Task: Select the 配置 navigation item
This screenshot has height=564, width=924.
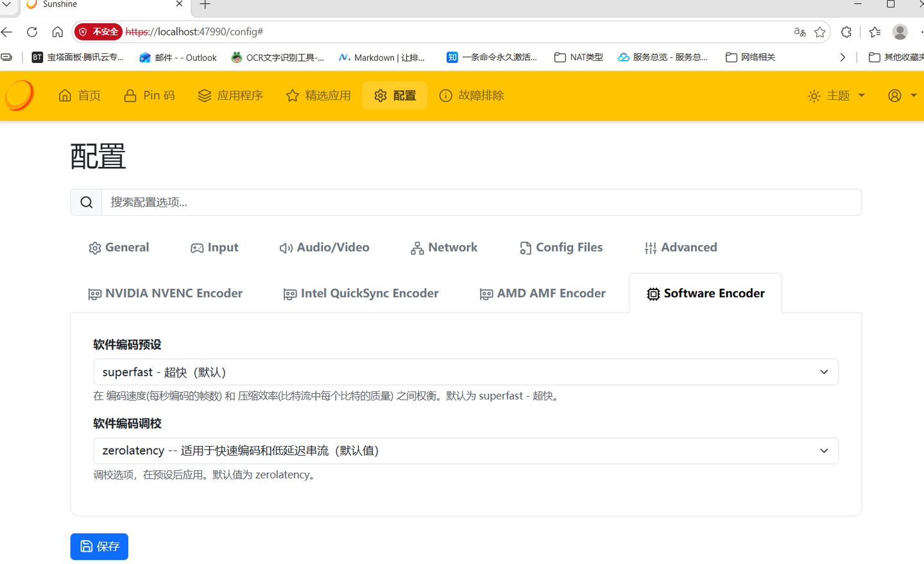Action: pyautogui.click(x=395, y=96)
